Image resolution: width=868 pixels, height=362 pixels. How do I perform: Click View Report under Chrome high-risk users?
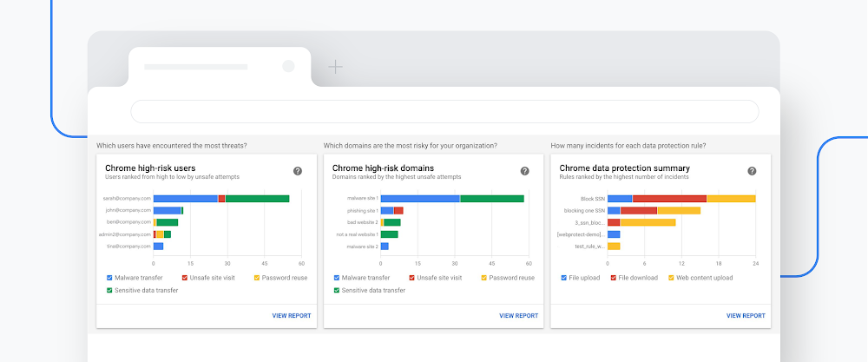pyautogui.click(x=291, y=316)
